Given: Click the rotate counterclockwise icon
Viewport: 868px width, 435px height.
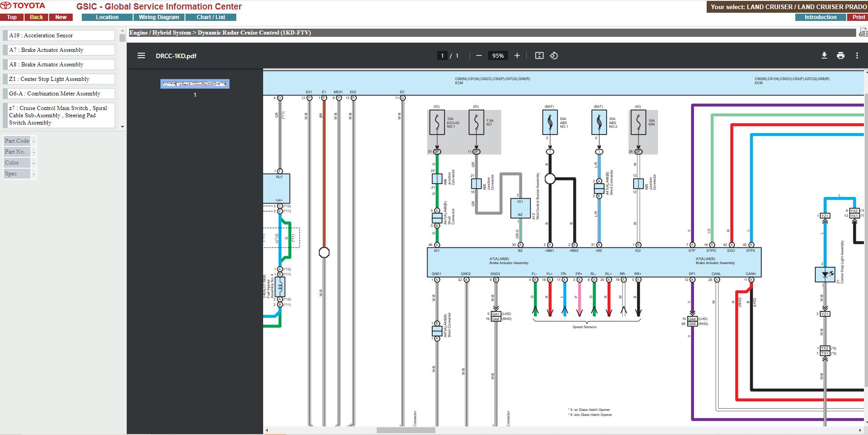Looking at the screenshot, I should tap(554, 55).
